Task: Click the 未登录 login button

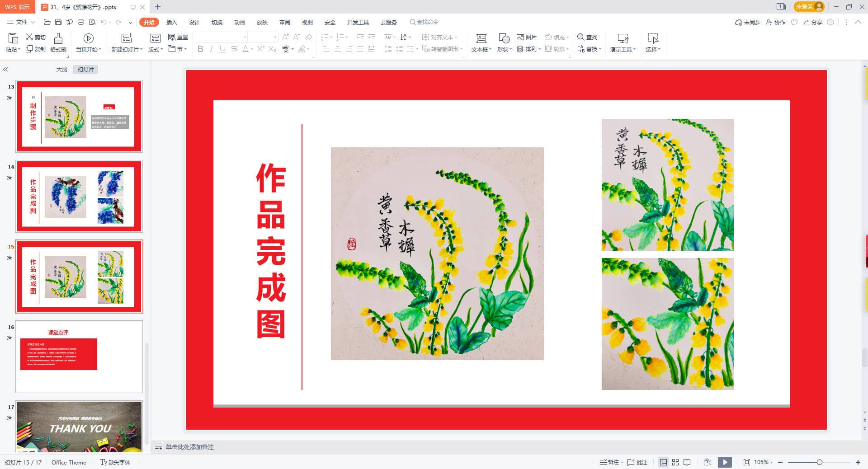Action: (809, 7)
